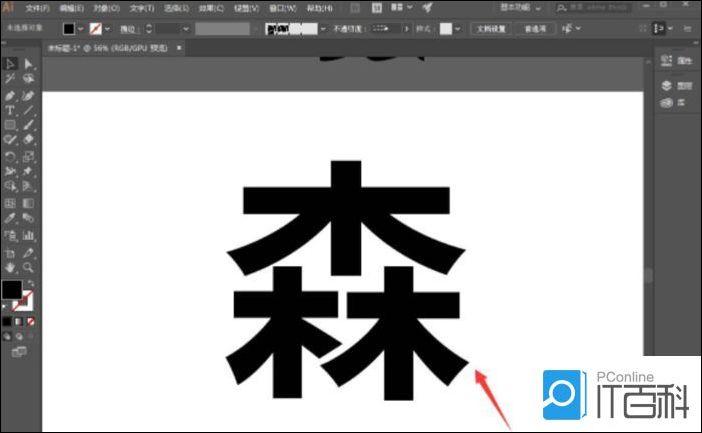Select the Slice tool

tap(28, 253)
